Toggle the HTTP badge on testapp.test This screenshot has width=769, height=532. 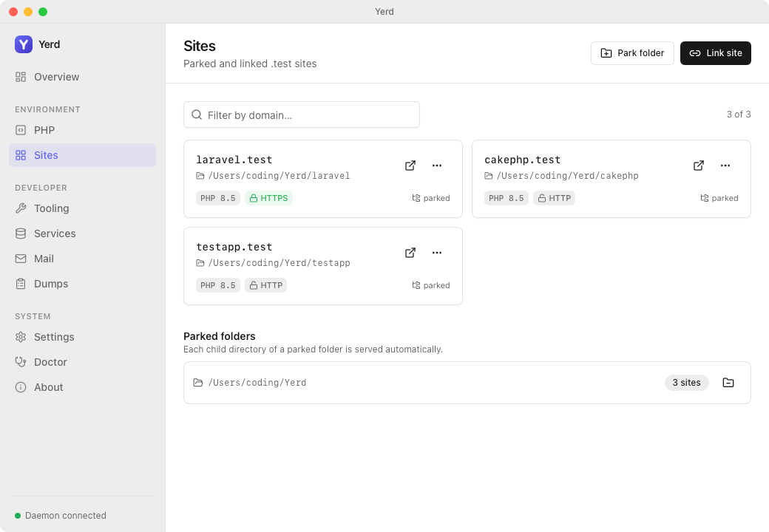[x=265, y=285]
